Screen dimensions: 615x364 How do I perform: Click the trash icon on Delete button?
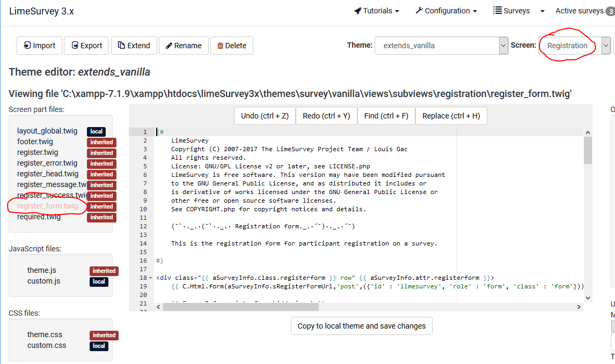[220, 46]
